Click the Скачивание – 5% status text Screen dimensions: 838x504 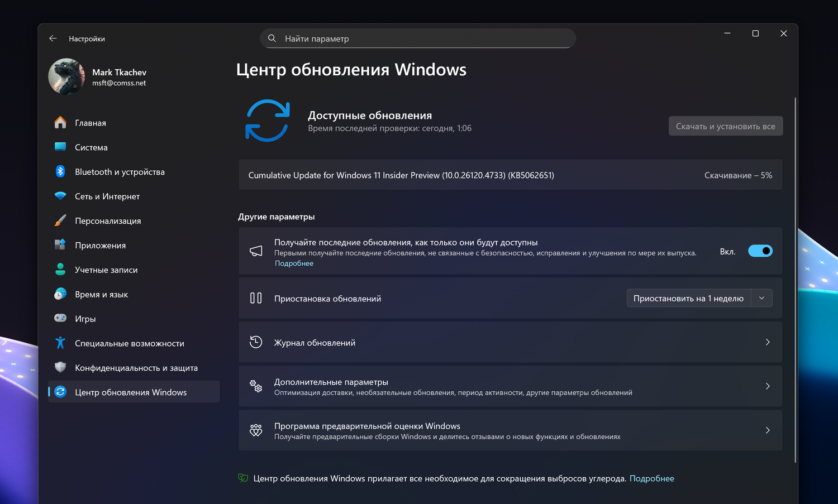[x=738, y=175]
